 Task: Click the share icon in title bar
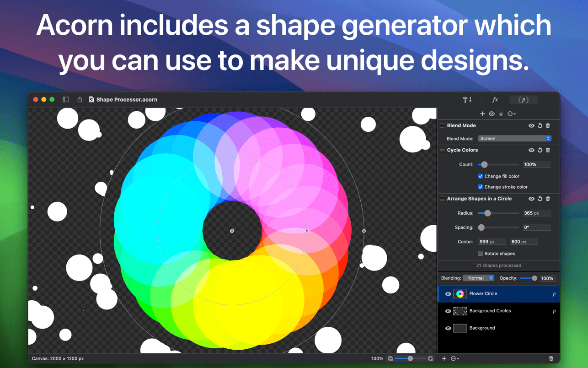pos(80,99)
